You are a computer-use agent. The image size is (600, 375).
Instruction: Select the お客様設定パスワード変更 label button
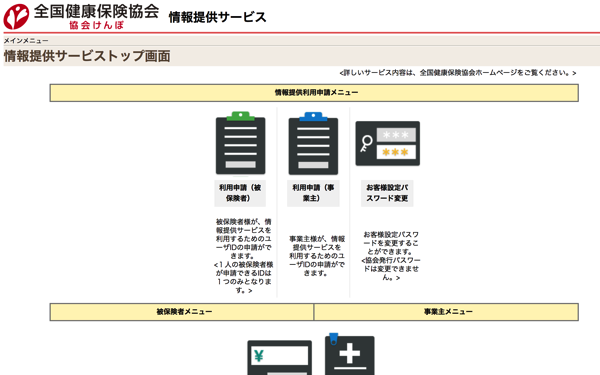pos(387,193)
